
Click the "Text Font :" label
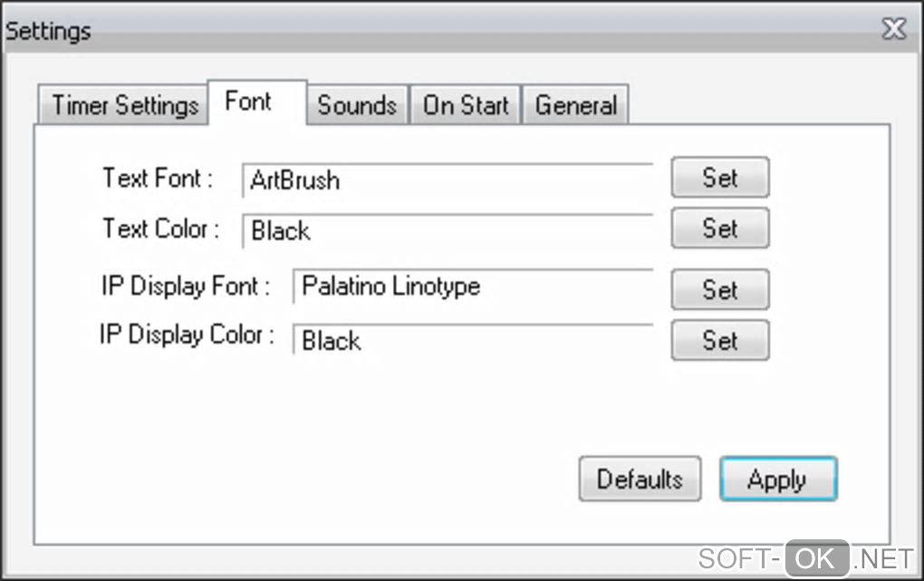click(158, 178)
